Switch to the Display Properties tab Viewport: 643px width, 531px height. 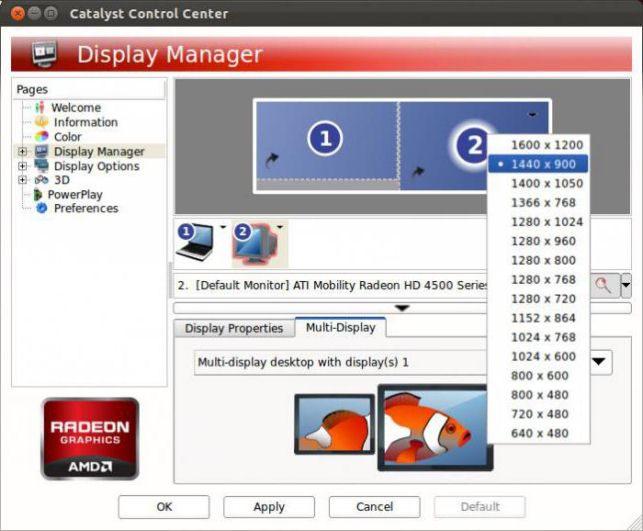(x=234, y=328)
